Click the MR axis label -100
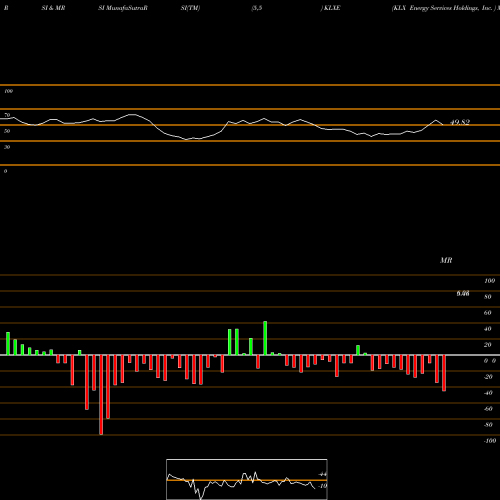The image size is (500, 500). click(x=490, y=441)
